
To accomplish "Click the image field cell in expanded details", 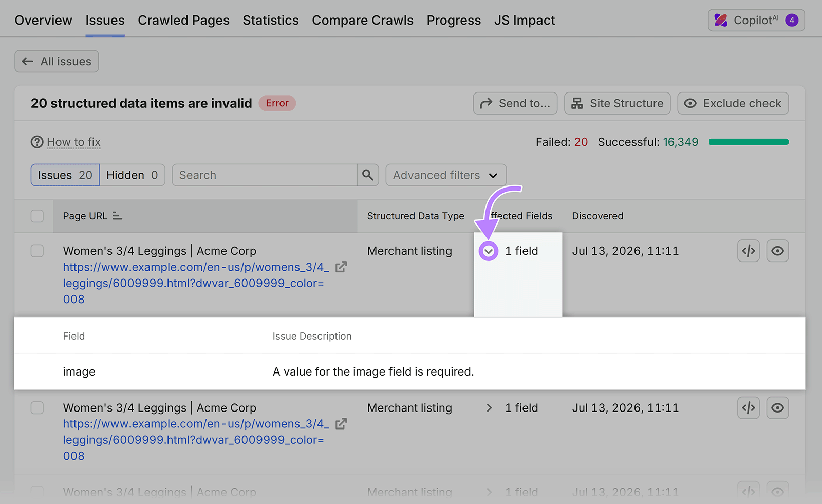I will point(79,371).
